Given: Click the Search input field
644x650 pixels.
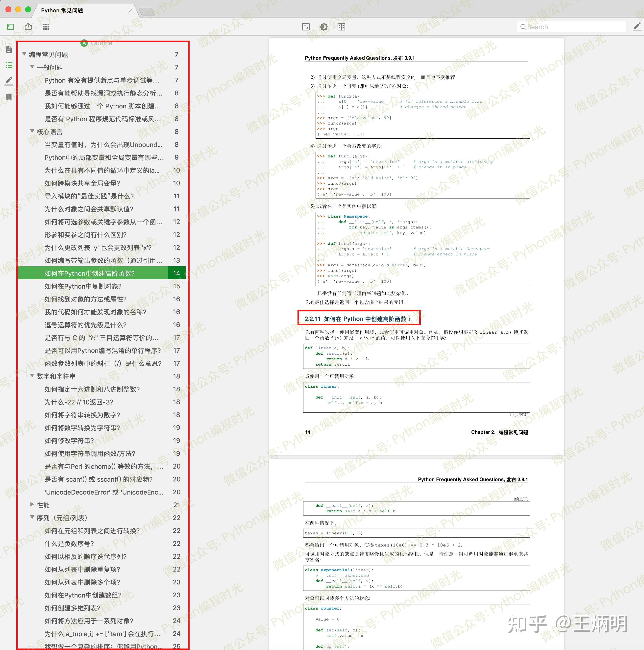Looking at the screenshot, I should pos(572,27).
